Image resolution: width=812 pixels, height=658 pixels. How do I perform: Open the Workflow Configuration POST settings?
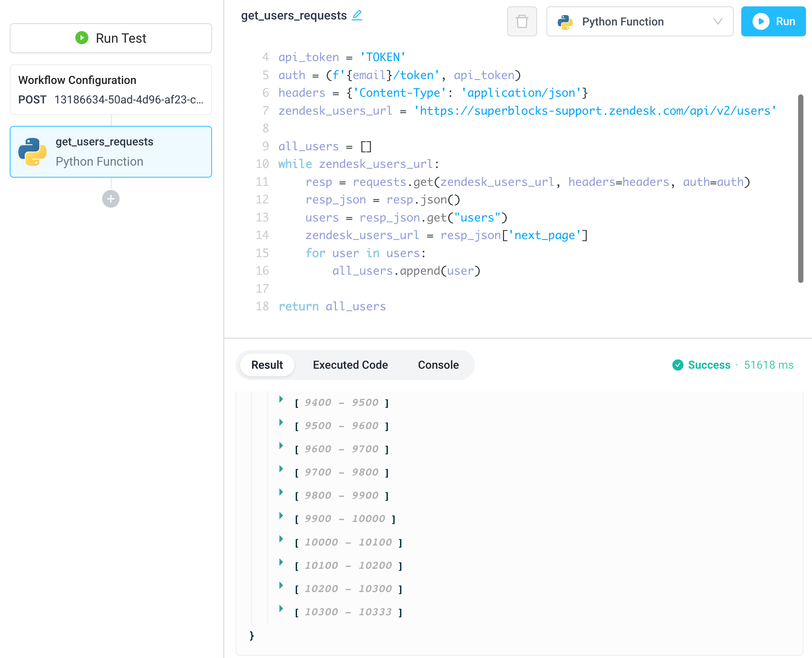coord(110,90)
